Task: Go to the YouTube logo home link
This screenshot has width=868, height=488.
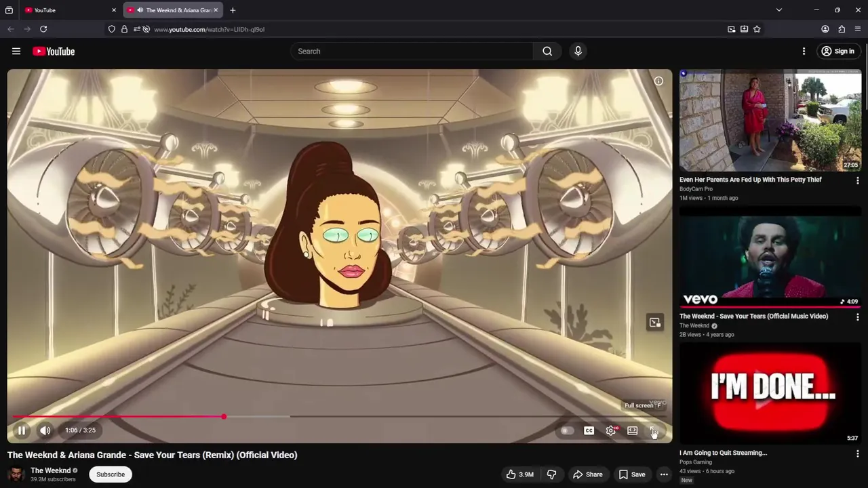Action: click(54, 52)
